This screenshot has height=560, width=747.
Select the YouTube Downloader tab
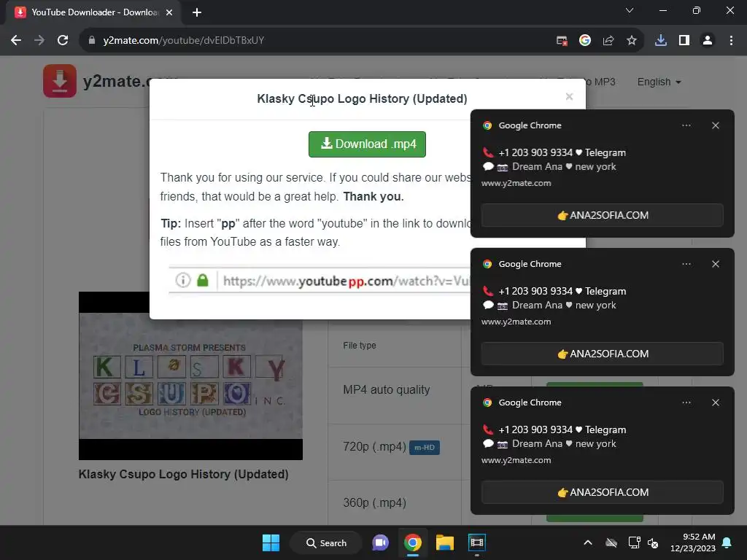click(94, 12)
